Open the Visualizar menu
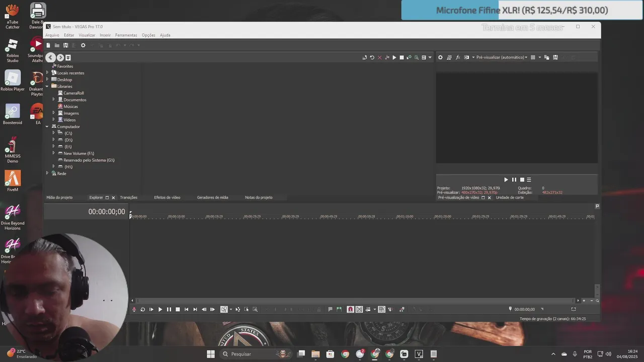Screen dimensions: 644x362 (x=87, y=35)
